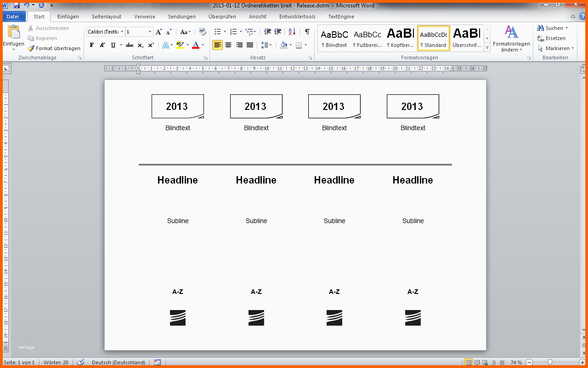The image size is (588, 368).
Task: Open the Einfügen ribbon tab
Action: [x=68, y=17]
